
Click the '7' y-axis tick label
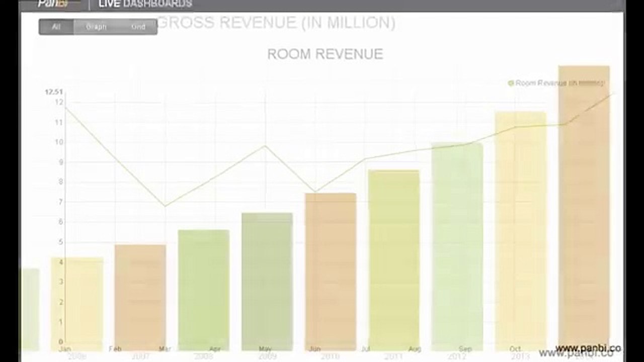[61, 202]
